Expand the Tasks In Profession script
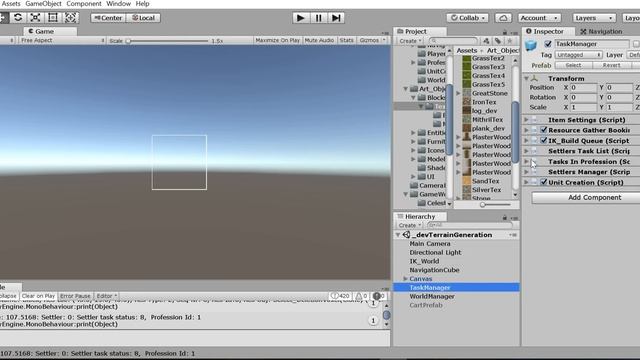 point(527,162)
